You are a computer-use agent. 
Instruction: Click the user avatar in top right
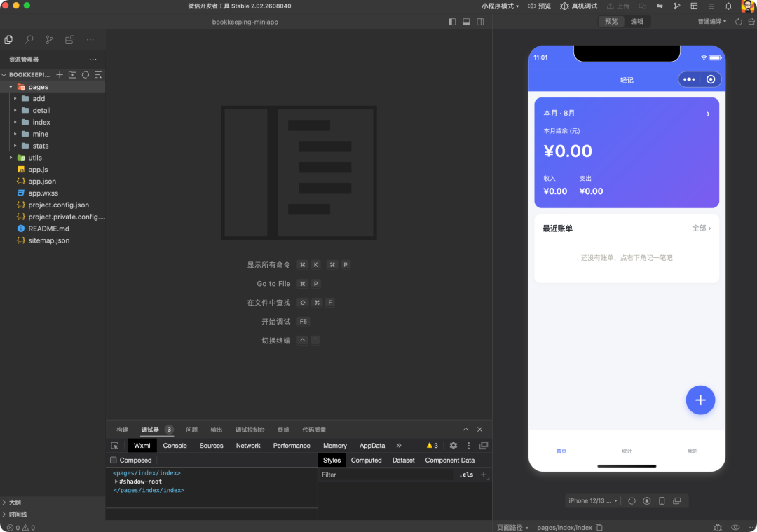click(x=748, y=6)
